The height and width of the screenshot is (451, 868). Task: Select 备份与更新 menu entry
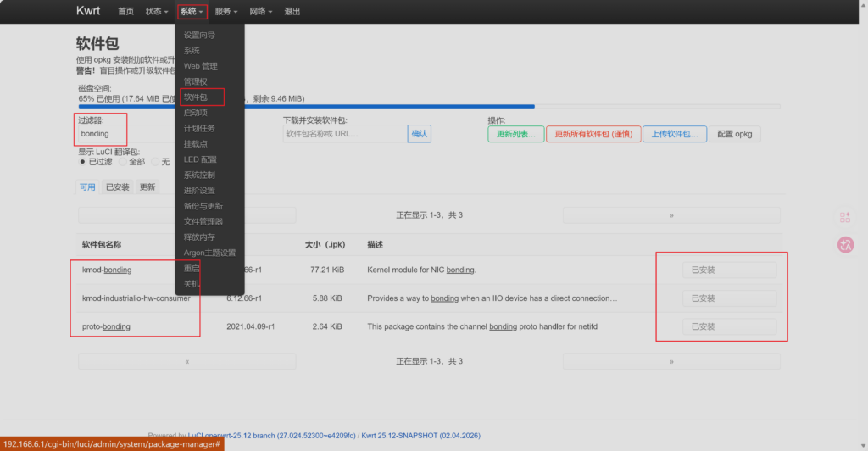tap(203, 206)
